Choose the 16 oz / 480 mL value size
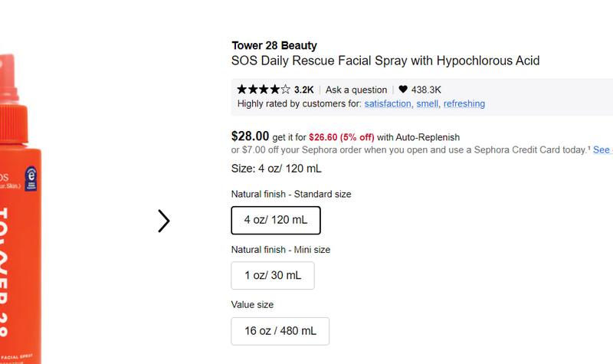The width and height of the screenshot is (613, 364). pos(280,331)
